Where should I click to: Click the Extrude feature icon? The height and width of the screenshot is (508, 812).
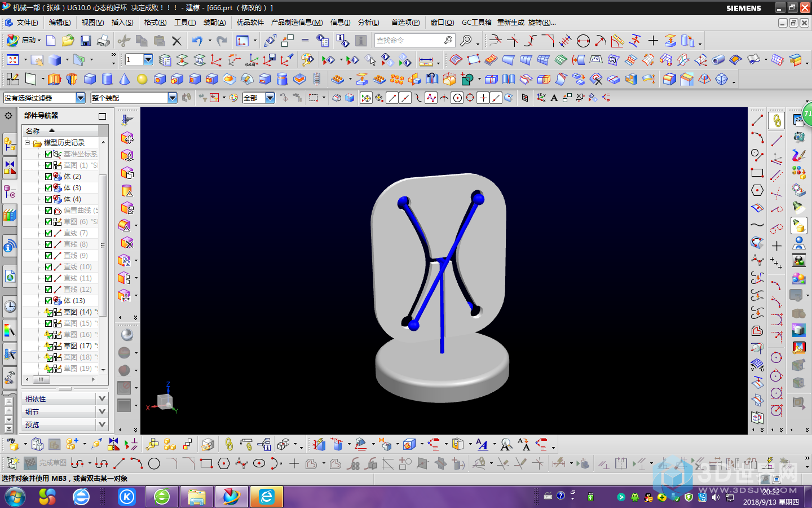click(x=54, y=79)
